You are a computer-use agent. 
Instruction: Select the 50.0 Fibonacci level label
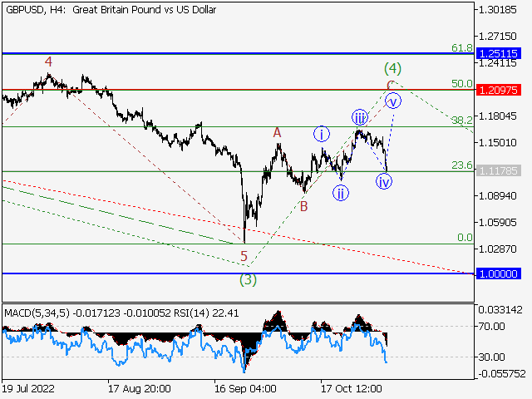(x=462, y=83)
